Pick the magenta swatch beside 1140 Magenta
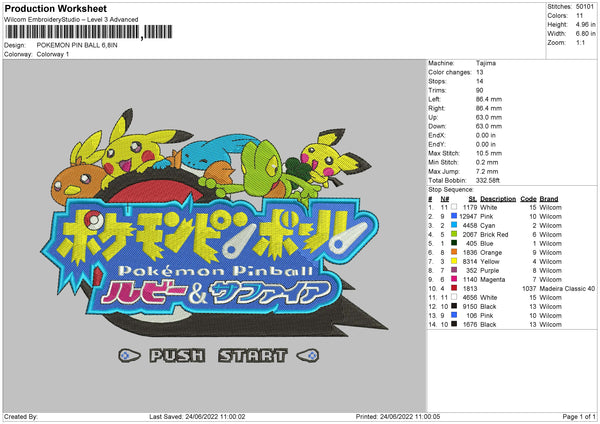Image resolution: width=600 pixels, height=424 pixels. pyautogui.click(x=454, y=279)
